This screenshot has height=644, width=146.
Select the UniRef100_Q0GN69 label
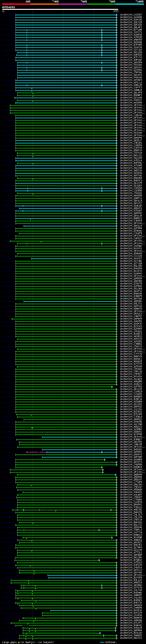click(131, 459)
